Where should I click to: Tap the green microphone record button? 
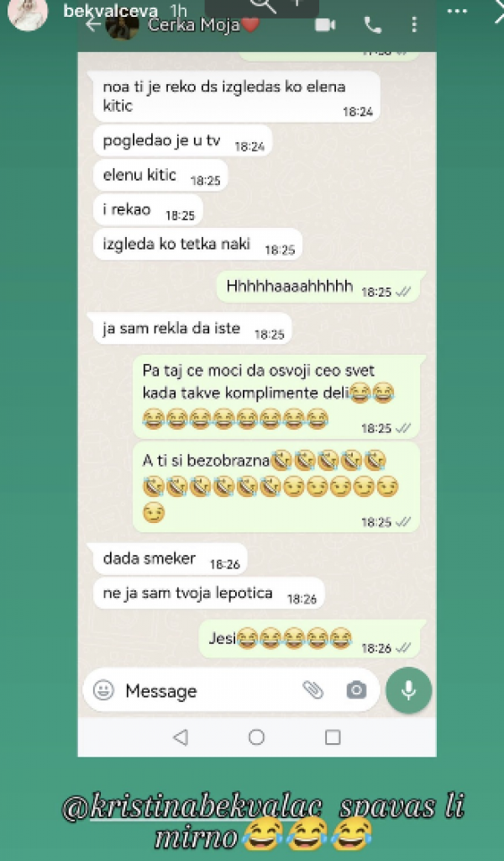coord(408,690)
